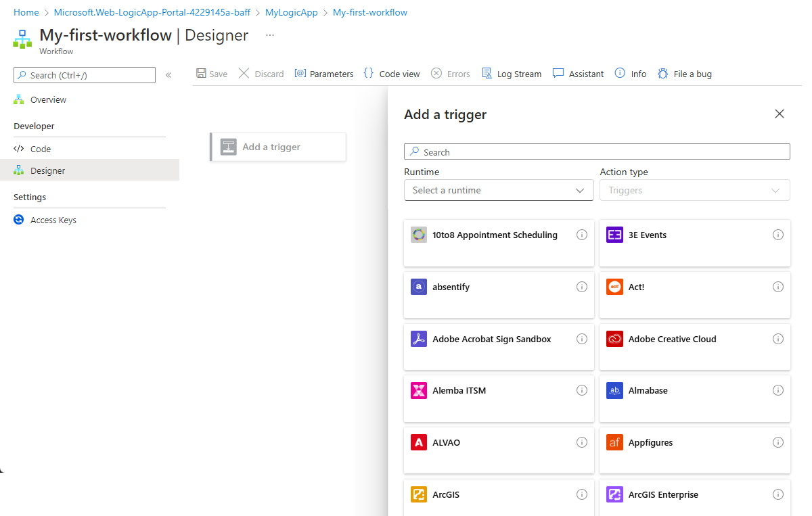Viewport: 812px width, 516px height.
Task: Show info for Adobe Acrobat Sign Sandbox
Action: [581, 339]
